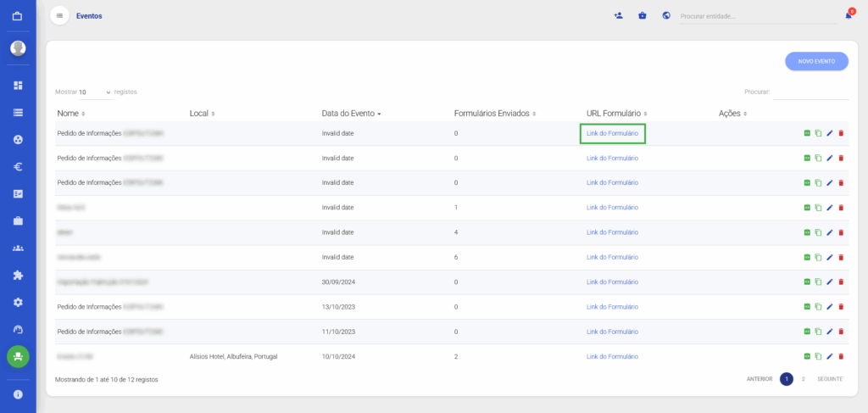Delete the first Pedido de Informações event
The image size is (868, 413).
[x=841, y=133]
